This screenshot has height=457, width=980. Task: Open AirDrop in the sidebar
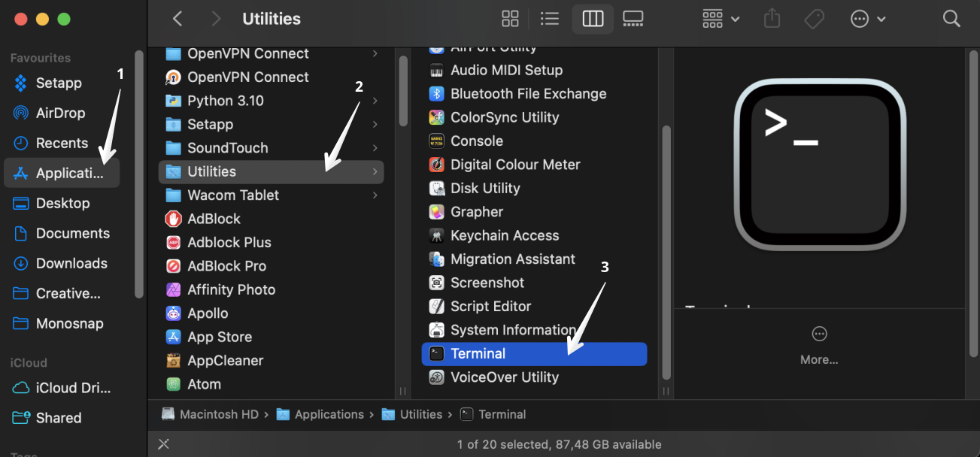(60, 113)
